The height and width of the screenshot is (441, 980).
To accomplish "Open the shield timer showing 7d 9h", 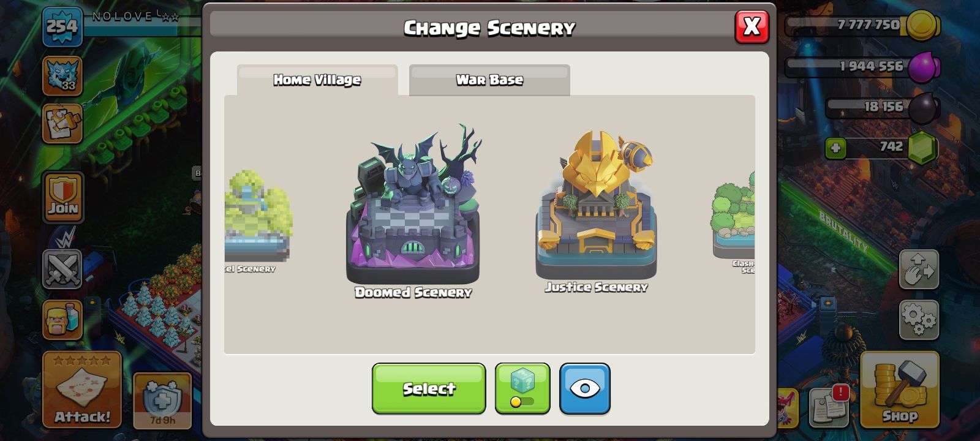I will click(162, 401).
